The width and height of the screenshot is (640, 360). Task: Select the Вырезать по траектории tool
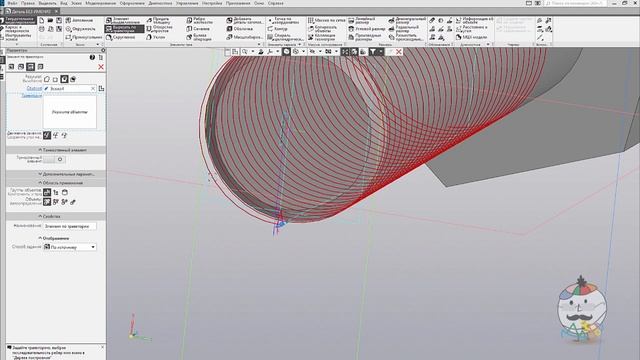124,29
